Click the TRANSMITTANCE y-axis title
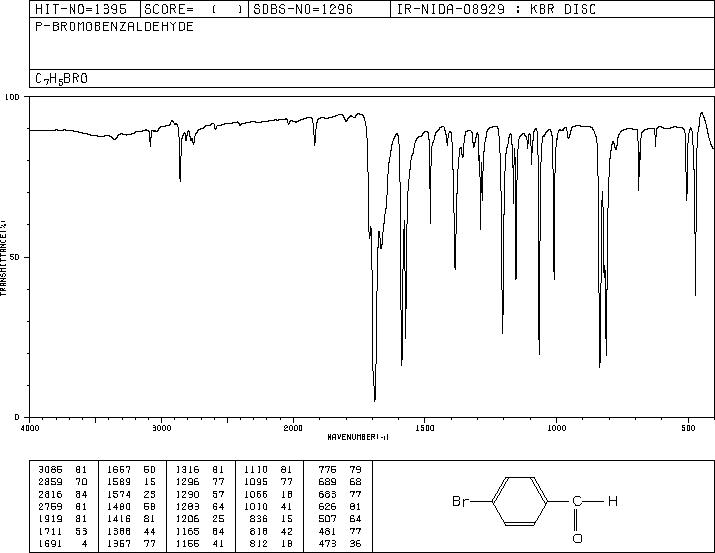Viewport: 715px width, 553px height. [3, 257]
